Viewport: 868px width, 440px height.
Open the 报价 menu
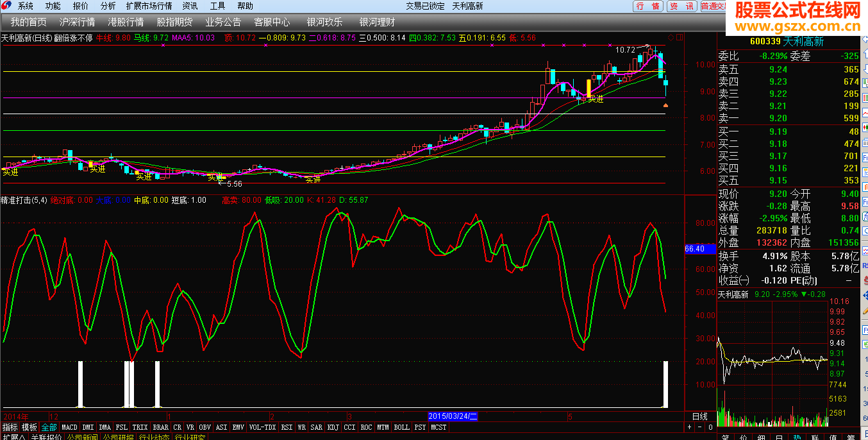(81, 6)
